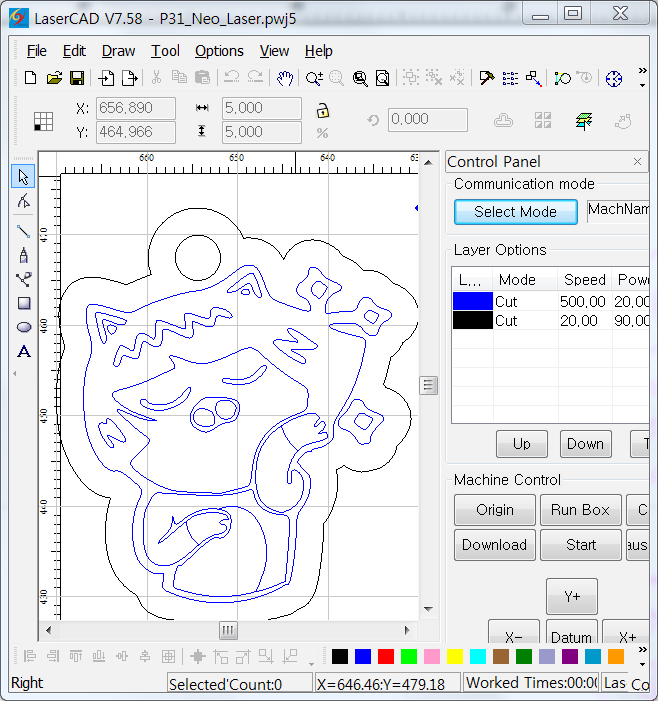
Task: Open the Options menu
Action: coord(219,51)
